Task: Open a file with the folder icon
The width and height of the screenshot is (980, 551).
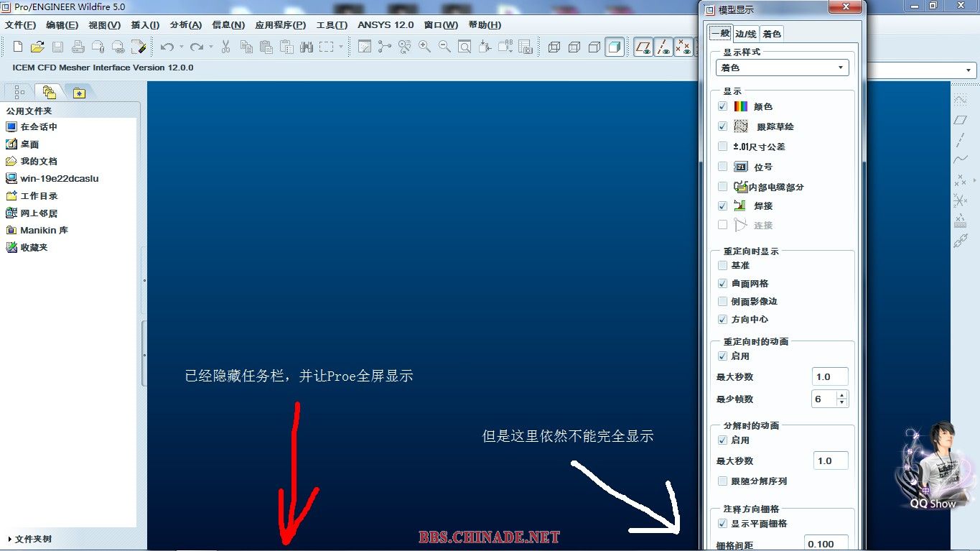Action: pos(37,47)
